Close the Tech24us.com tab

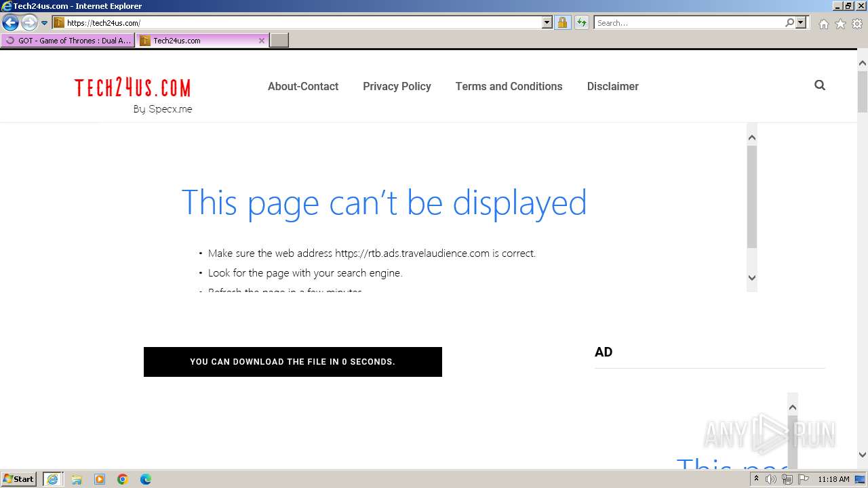[262, 41]
